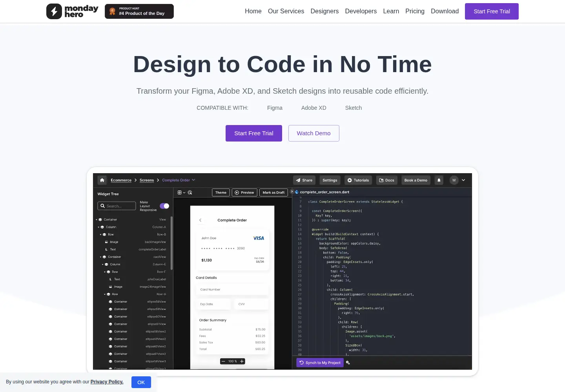Screen dimensions: 565x392
Task: Click image icon of image24ImageView row
Action: pyautogui.click(x=111, y=287)
